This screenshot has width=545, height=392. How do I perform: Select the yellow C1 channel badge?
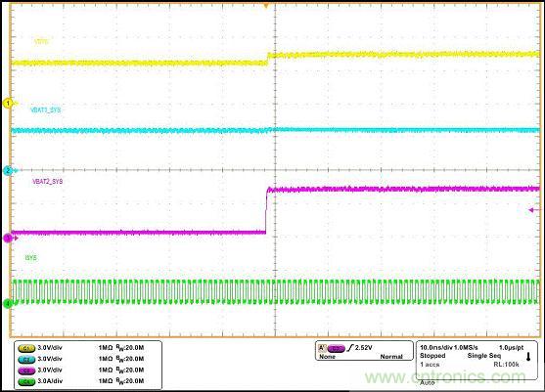[x=26, y=348]
